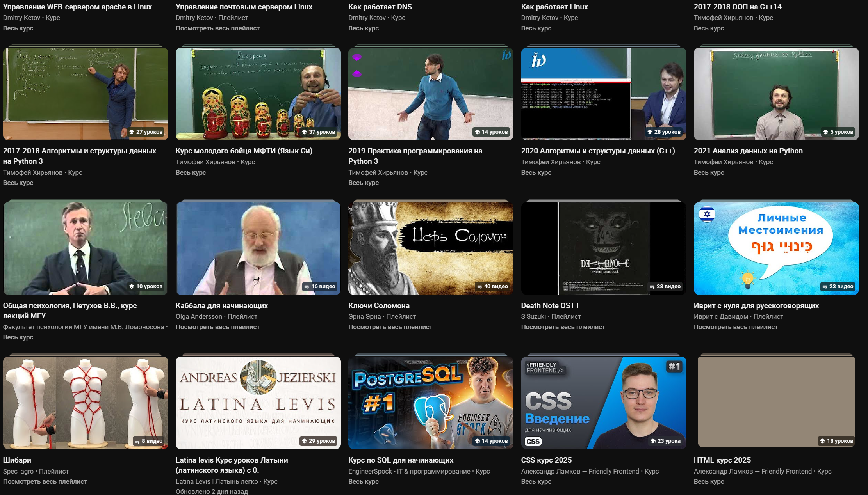The width and height of the screenshot is (868, 495).
Task: Open title 2021 Анализ данных на Python
Action: (x=748, y=151)
